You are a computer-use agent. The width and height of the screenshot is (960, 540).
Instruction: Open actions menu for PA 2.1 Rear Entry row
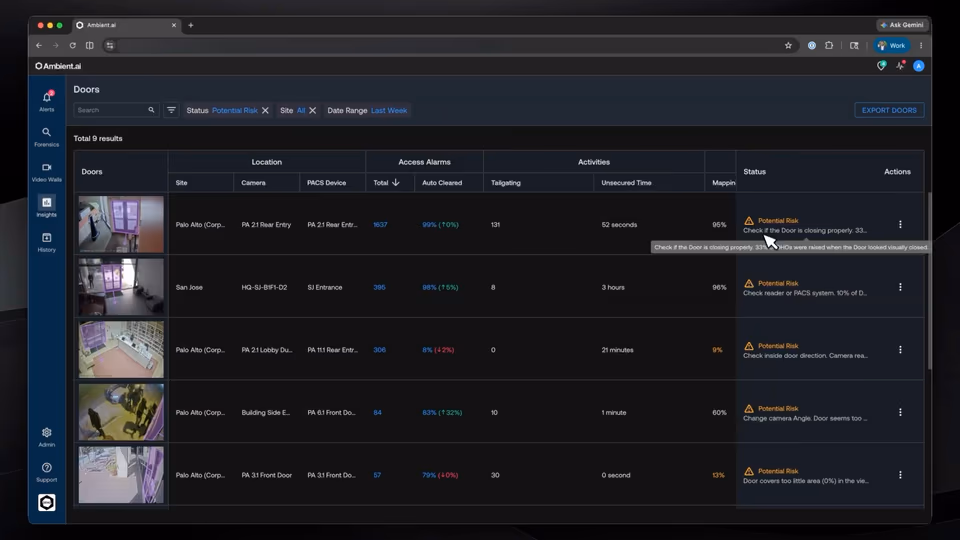tap(900, 225)
